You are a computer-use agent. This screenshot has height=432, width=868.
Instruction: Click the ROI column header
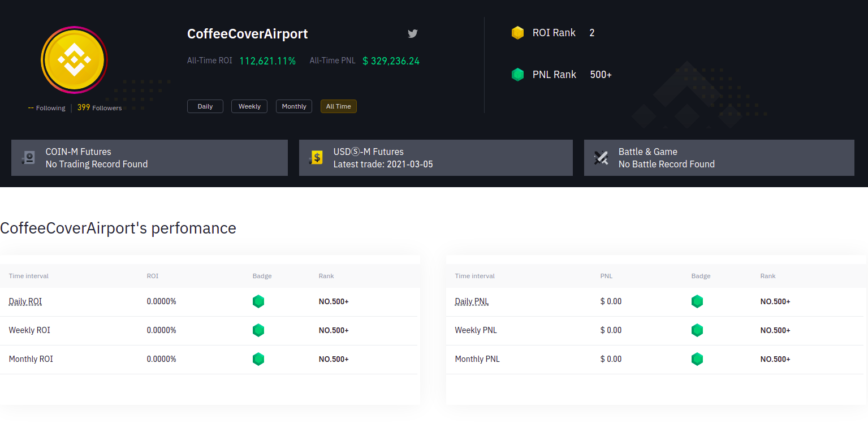153,276
